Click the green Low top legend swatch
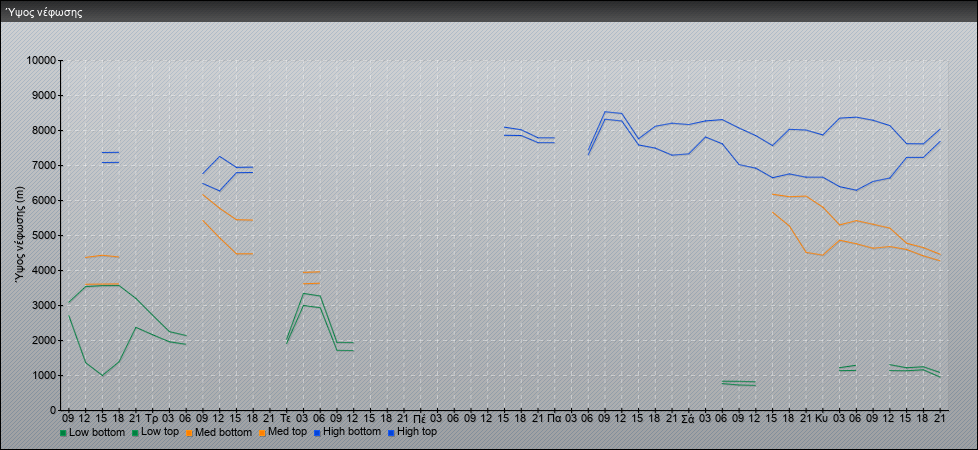 tap(134, 433)
